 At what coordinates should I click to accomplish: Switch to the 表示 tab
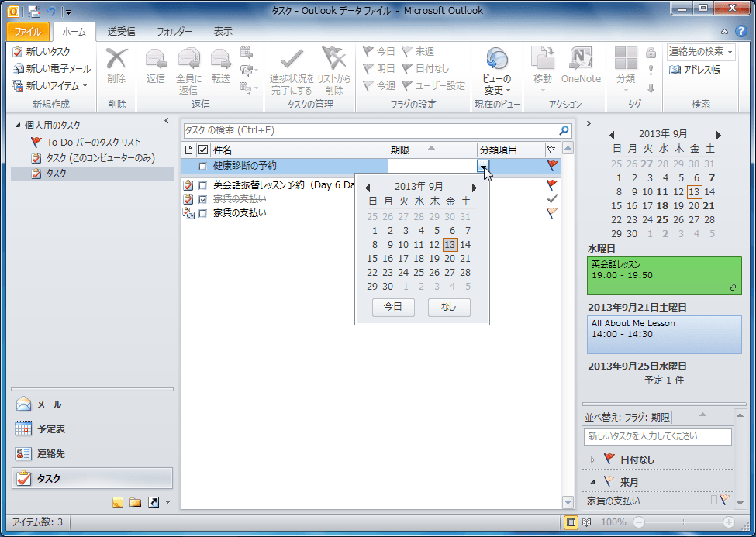[223, 32]
